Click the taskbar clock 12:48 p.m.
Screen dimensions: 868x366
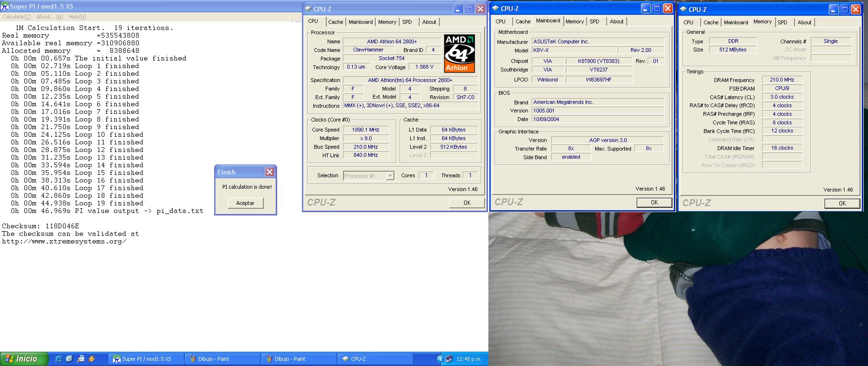(469, 359)
